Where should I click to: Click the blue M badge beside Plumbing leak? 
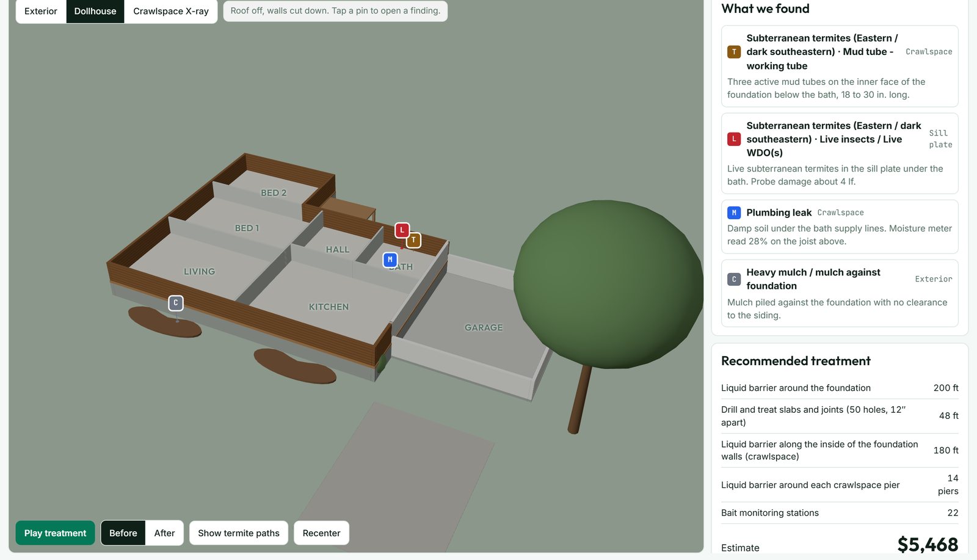[734, 213]
